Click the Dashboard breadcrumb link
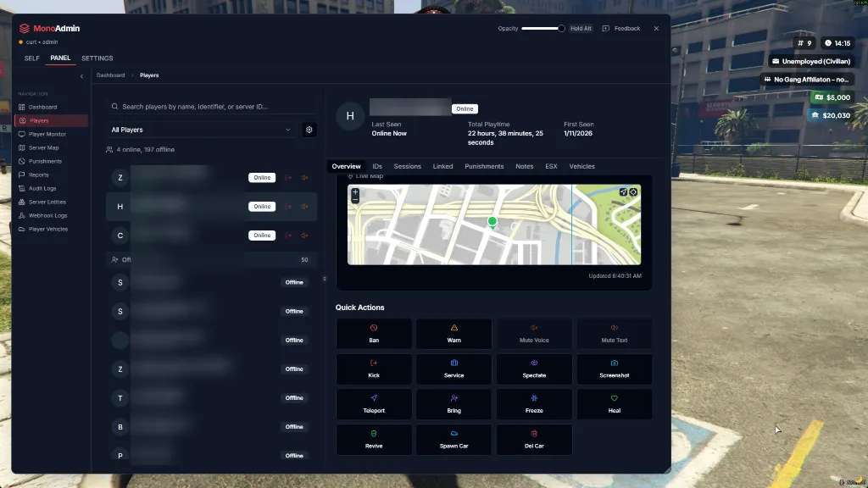868x488 pixels. tap(110, 75)
